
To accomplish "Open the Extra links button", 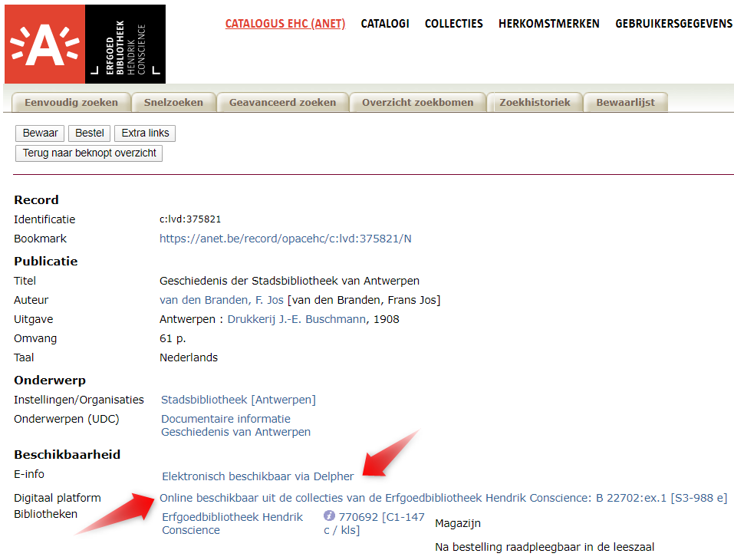I will pyautogui.click(x=145, y=133).
